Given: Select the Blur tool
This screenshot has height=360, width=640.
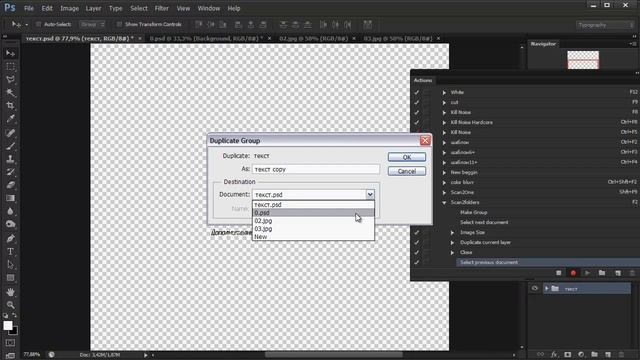Looking at the screenshot, I should pyautogui.click(x=10, y=211).
